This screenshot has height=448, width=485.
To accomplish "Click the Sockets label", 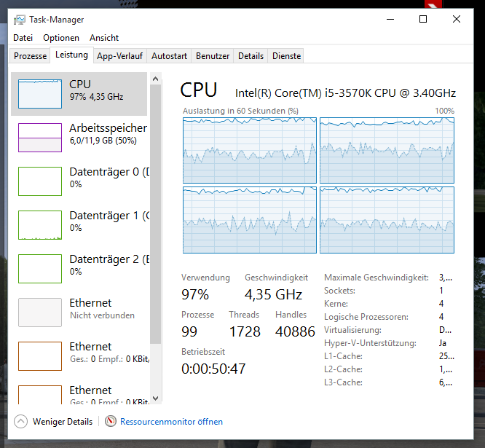I will pos(339,291).
